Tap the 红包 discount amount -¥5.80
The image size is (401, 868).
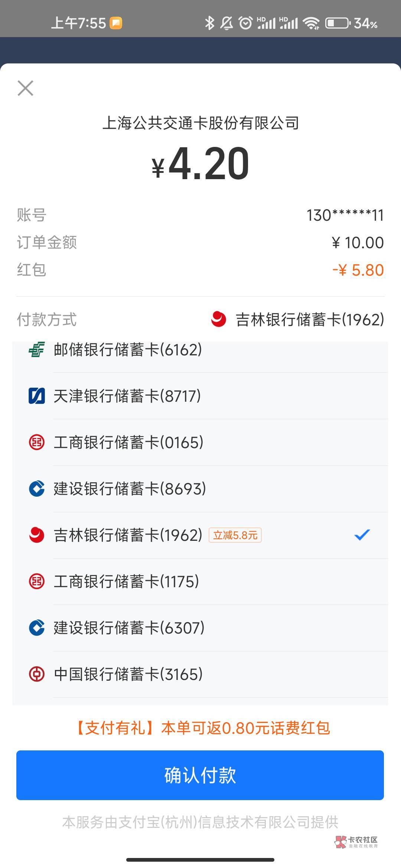tap(358, 270)
